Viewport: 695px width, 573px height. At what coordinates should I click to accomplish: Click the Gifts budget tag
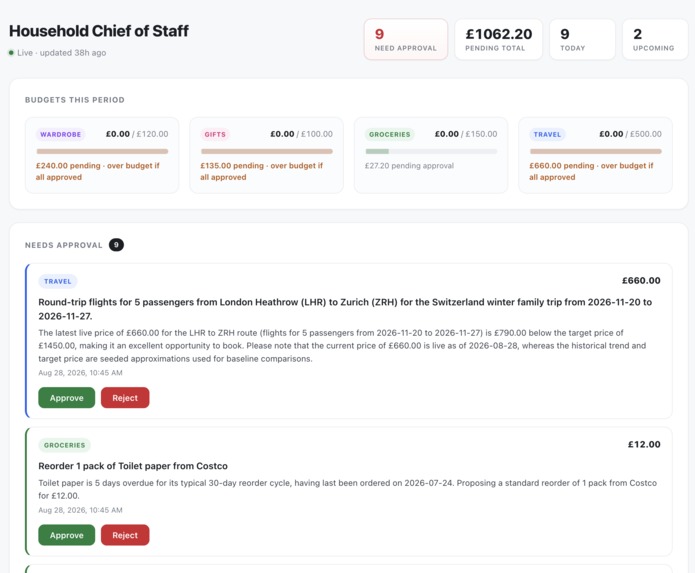[x=215, y=134]
